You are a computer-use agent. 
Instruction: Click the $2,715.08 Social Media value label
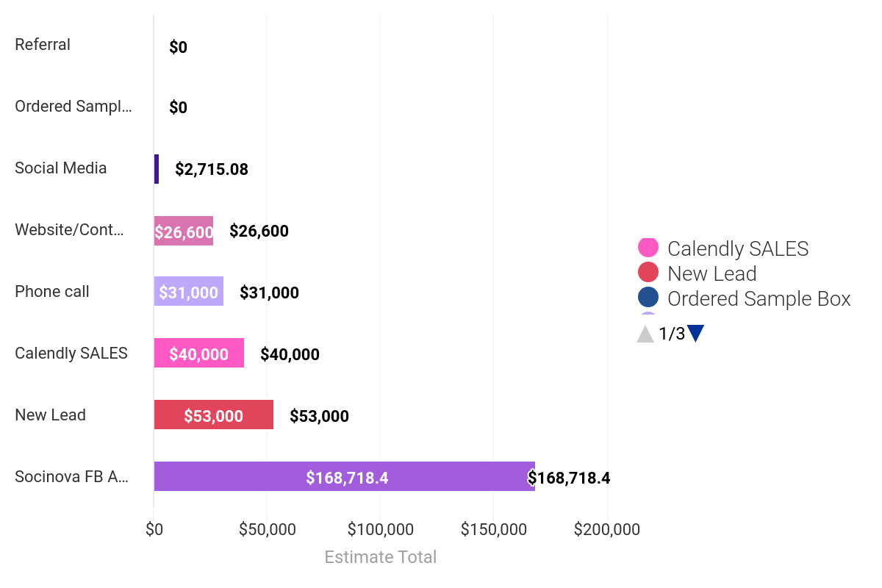(x=212, y=170)
